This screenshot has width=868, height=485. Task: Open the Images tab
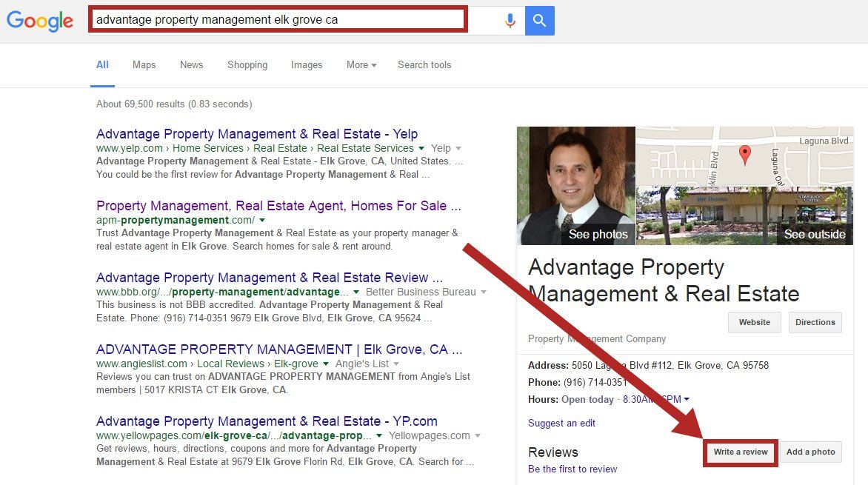[307, 64]
